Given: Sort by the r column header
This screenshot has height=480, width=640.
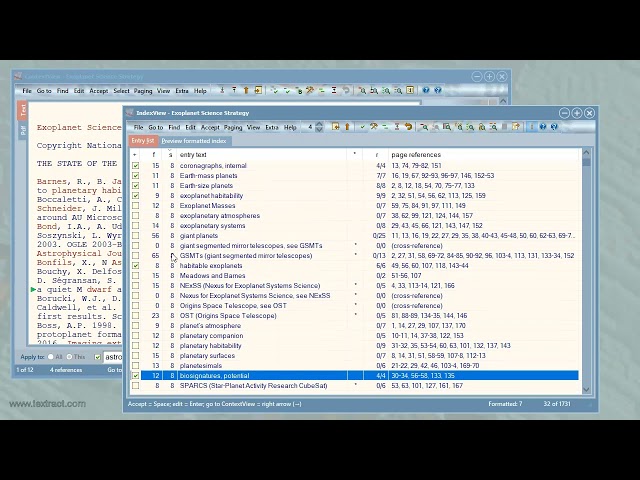Looking at the screenshot, I should pyautogui.click(x=376, y=155).
